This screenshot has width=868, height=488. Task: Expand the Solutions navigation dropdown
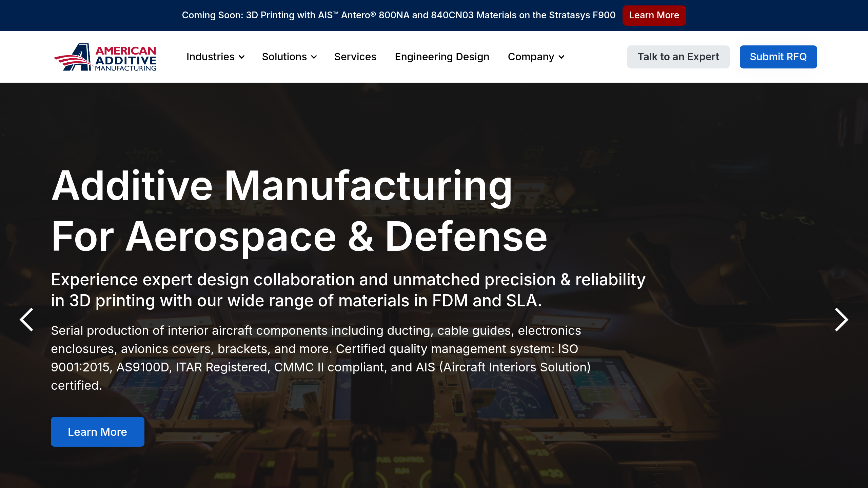click(x=285, y=57)
